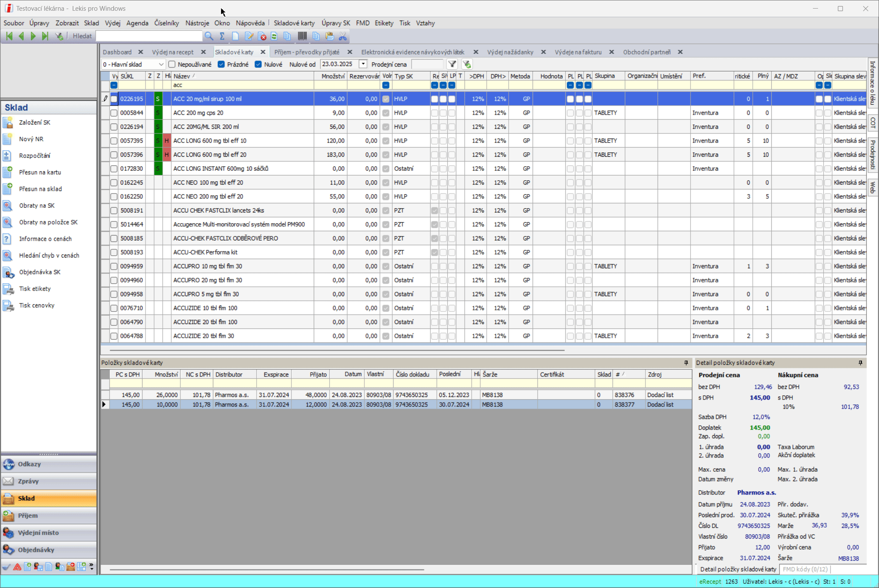The width and height of the screenshot is (879, 588).
Task: Check row checkbox for ACC NEO 100 mg tbl eff 20
Action: (114, 182)
